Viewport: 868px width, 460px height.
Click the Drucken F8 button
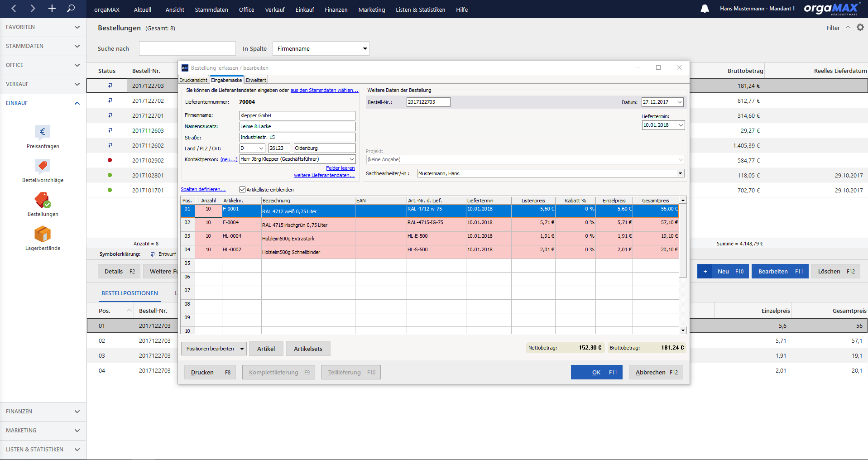pyautogui.click(x=210, y=372)
